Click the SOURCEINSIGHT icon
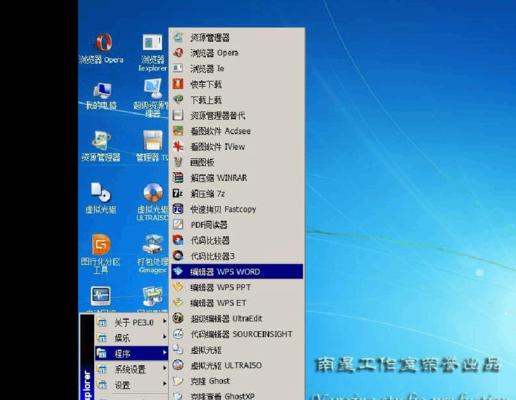This screenshot has width=516, height=400. click(178, 334)
